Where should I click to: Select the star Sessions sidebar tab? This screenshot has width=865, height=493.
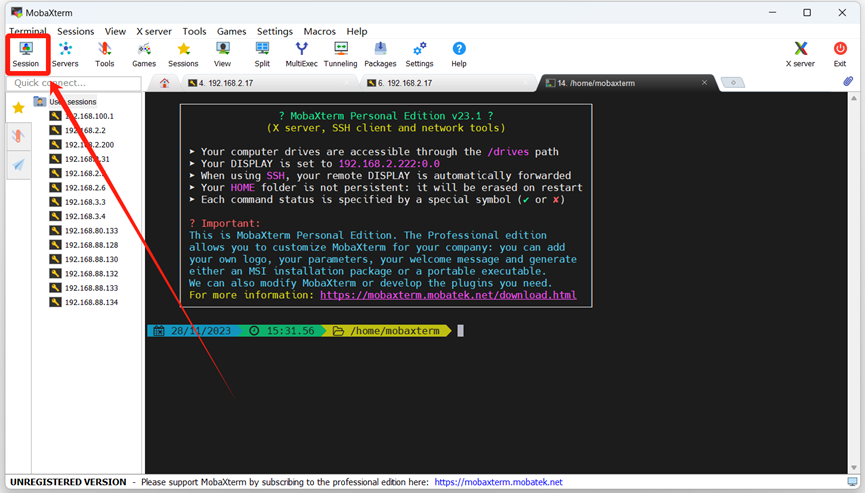coord(18,108)
